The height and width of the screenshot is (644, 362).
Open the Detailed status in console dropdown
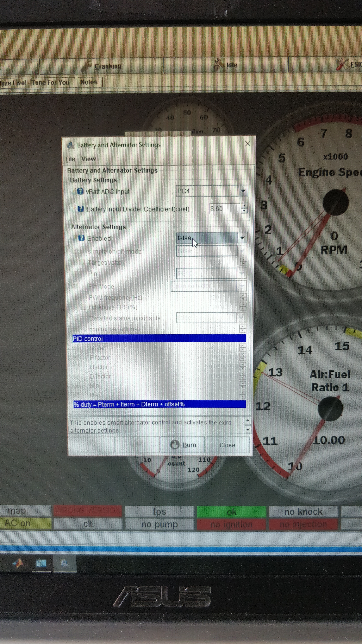point(241,318)
